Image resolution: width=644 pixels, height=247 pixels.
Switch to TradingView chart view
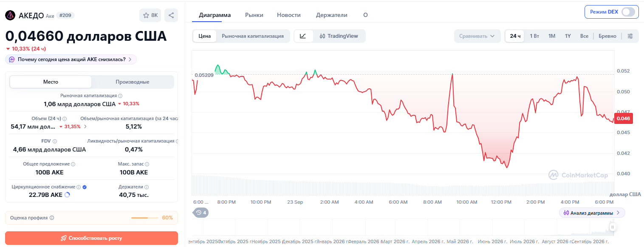click(x=339, y=36)
